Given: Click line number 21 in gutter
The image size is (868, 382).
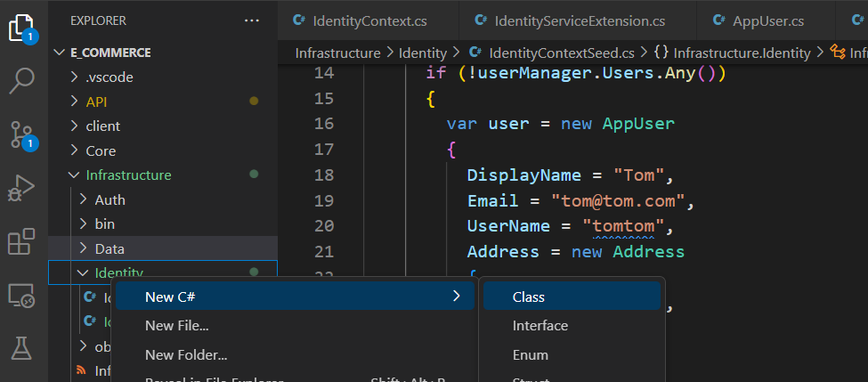Looking at the screenshot, I should 324,251.
